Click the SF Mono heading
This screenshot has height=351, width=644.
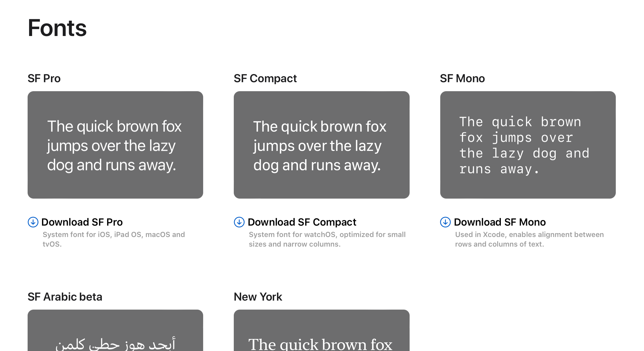(x=462, y=78)
